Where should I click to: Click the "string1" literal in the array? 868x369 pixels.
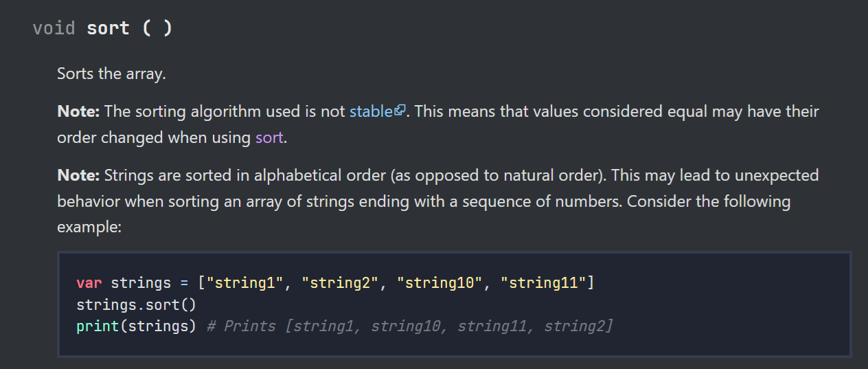(x=245, y=283)
